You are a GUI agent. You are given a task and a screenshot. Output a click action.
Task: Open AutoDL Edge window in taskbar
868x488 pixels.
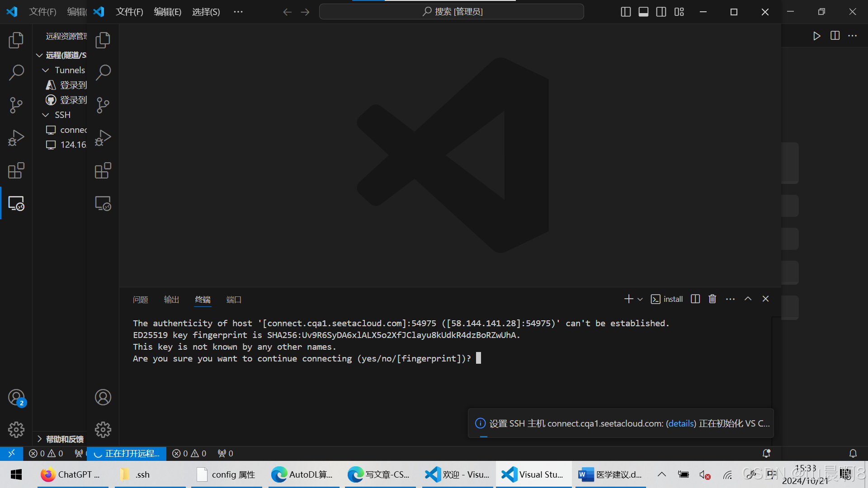[x=304, y=474]
